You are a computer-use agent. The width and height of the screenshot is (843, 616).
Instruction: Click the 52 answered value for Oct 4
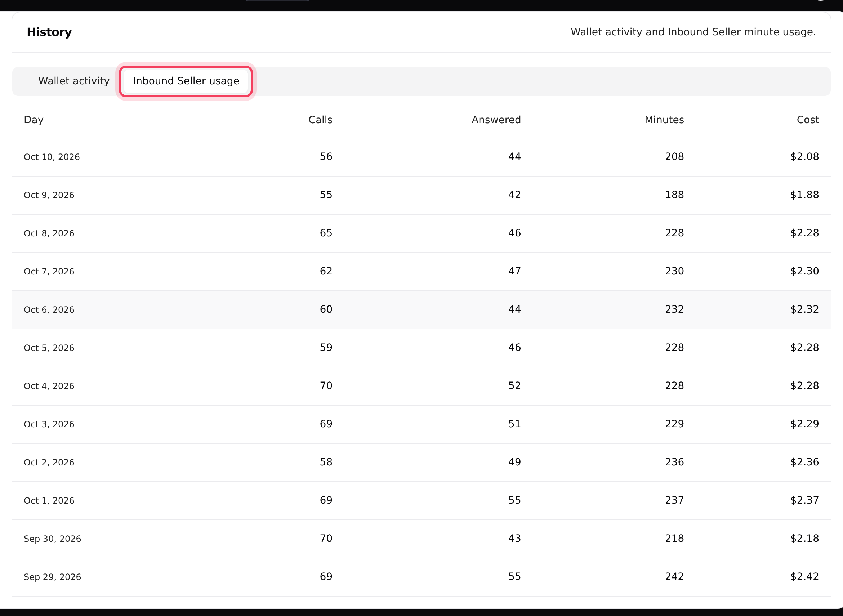point(514,385)
